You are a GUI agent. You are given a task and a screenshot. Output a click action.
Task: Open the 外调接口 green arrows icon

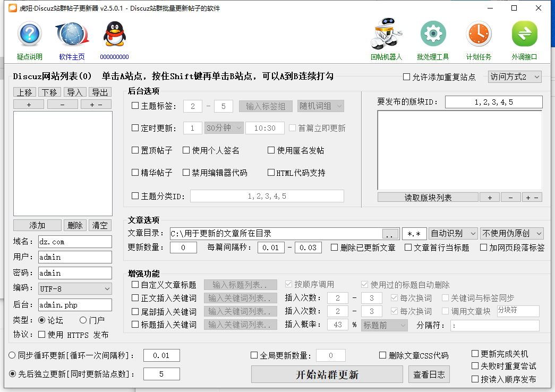[525, 34]
